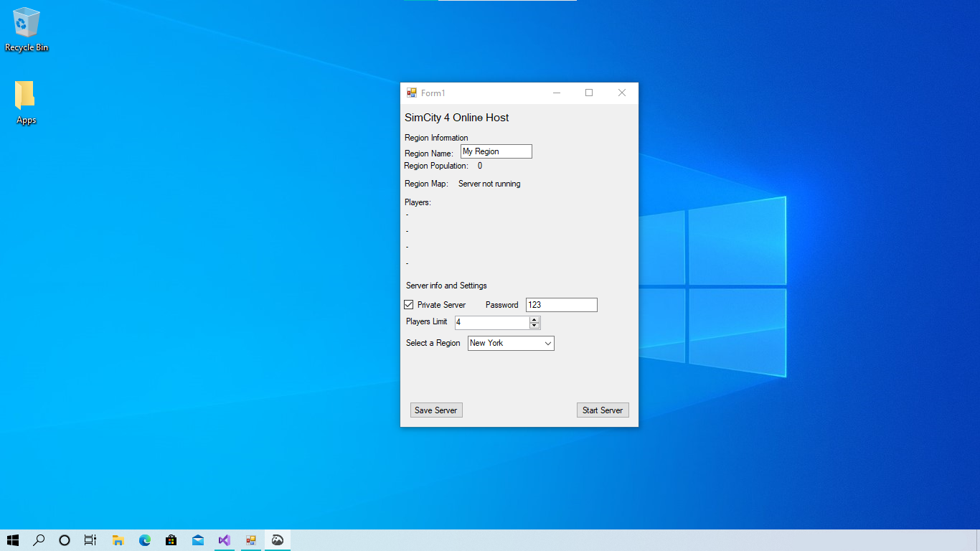Open the Recycle Bin desktop icon
Screen dimensions: 980x551
pos(27,30)
